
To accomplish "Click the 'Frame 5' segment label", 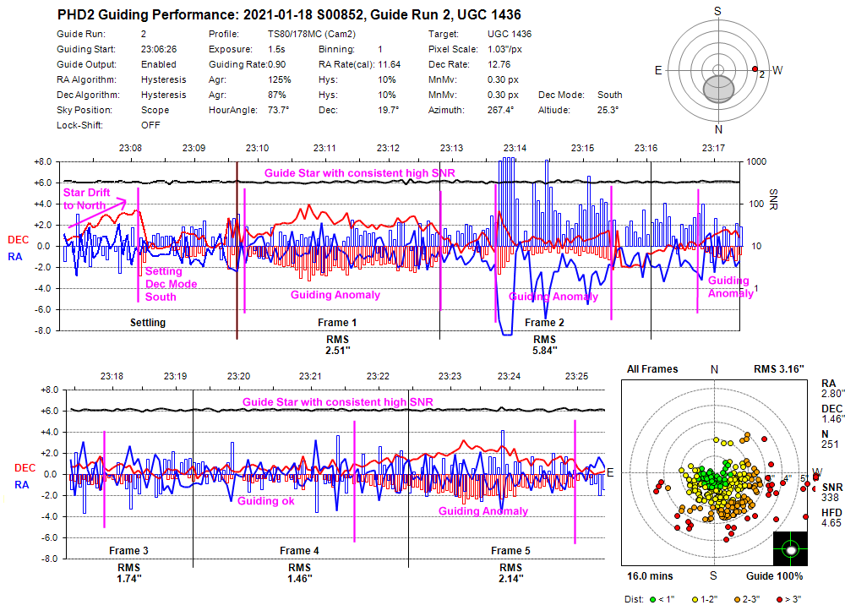I will tap(510, 550).
